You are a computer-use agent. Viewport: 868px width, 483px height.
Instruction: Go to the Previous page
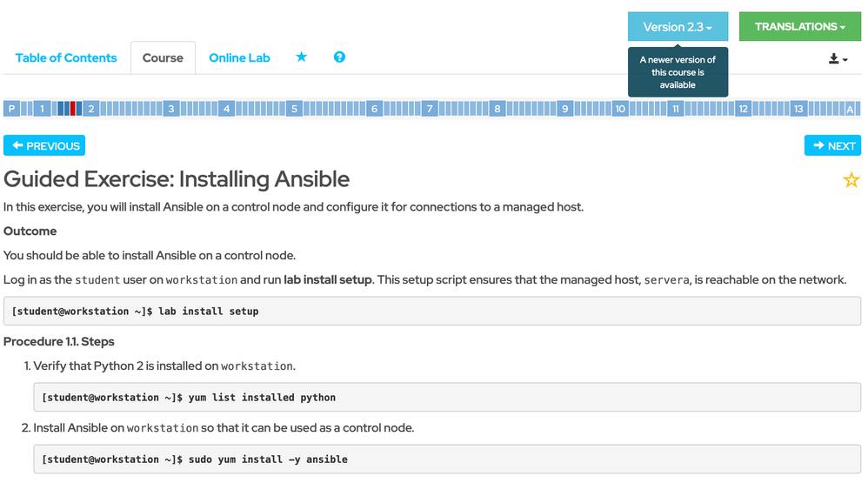point(45,146)
